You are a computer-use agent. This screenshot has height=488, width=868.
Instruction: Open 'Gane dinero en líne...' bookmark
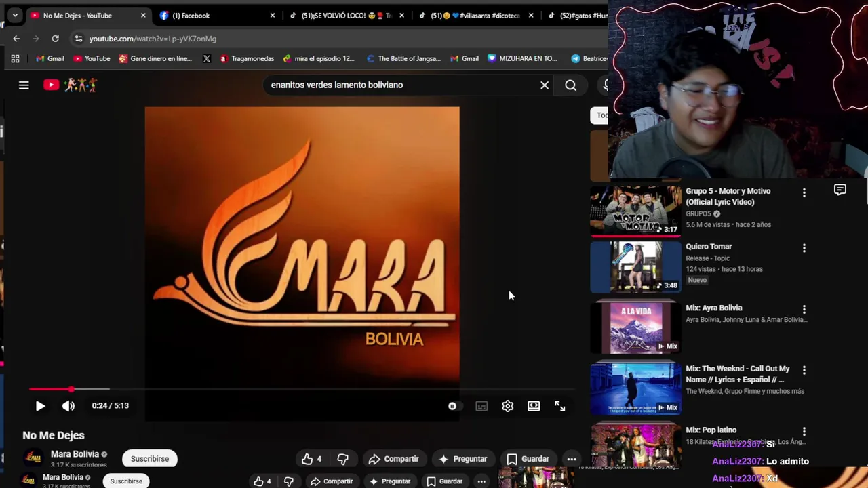coord(155,59)
